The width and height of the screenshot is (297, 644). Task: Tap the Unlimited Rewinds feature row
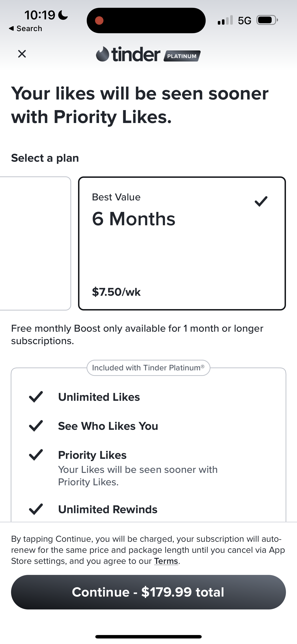pyautogui.click(x=108, y=509)
